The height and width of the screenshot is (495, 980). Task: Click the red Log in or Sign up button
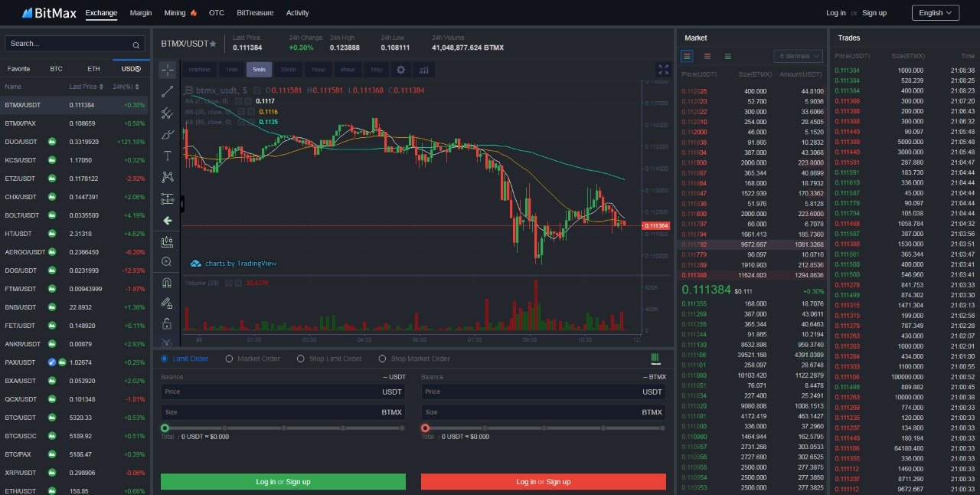click(544, 481)
